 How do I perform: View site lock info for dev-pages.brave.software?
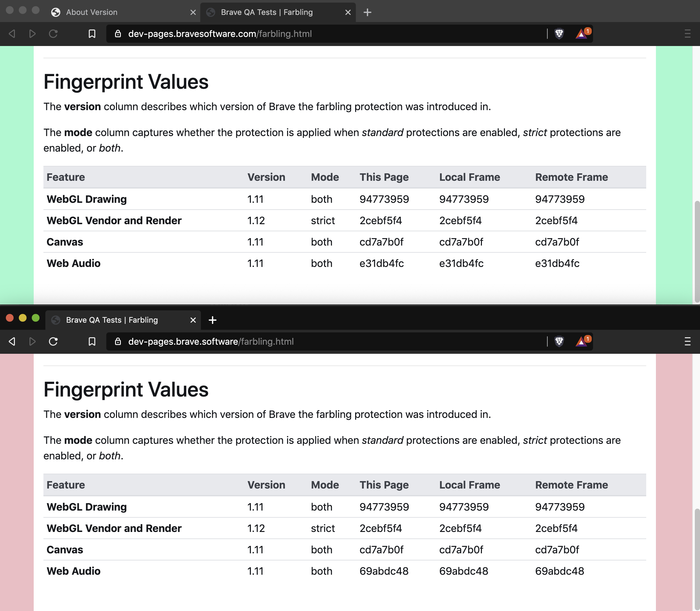tap(118, 341)
